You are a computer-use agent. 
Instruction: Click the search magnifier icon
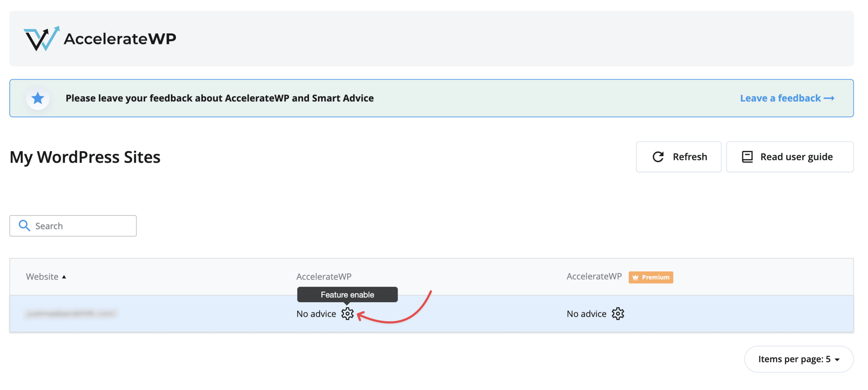coord(24,226)
